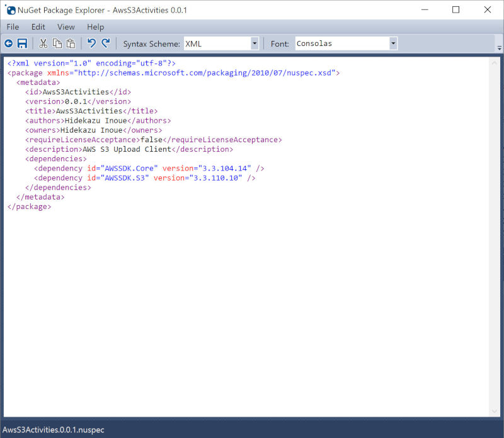Save the nuspec with the floppy icon
504x438 pixels.
(22, 43)
